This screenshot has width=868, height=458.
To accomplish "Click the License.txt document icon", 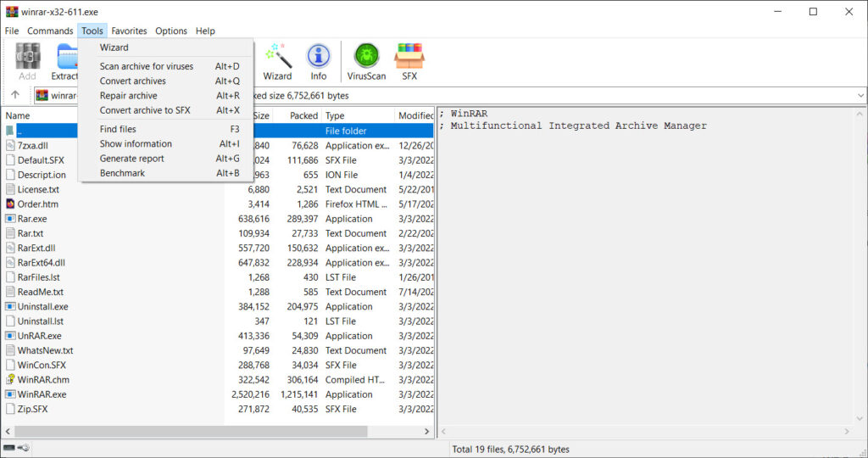I will pos(10,189).
